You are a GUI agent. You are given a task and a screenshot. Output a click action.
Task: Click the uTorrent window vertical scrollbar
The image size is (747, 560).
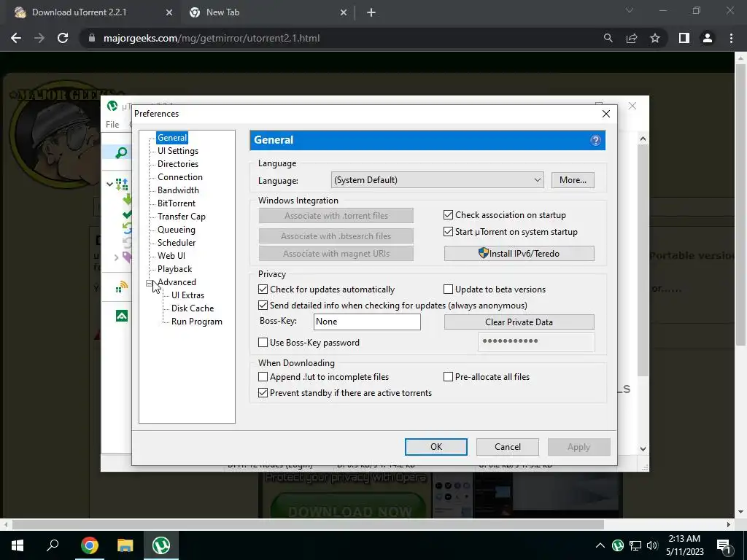tap(643, 260)
